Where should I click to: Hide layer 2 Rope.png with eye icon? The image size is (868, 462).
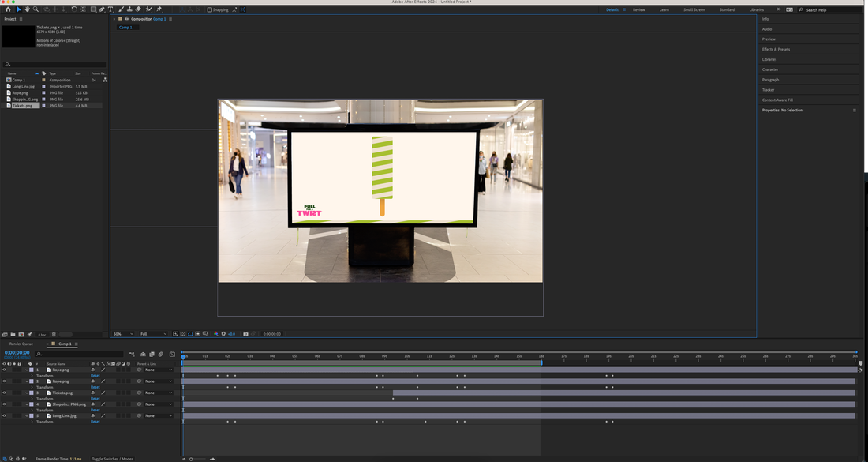click(5, 381)
